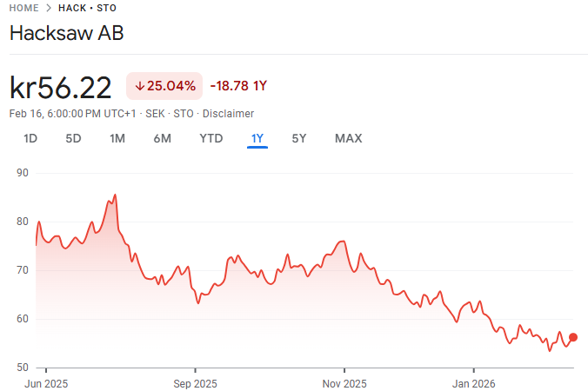Click the Sep 2025 axis label
The height and width of the screenshot is (391, 588).
tap(195, 383)
